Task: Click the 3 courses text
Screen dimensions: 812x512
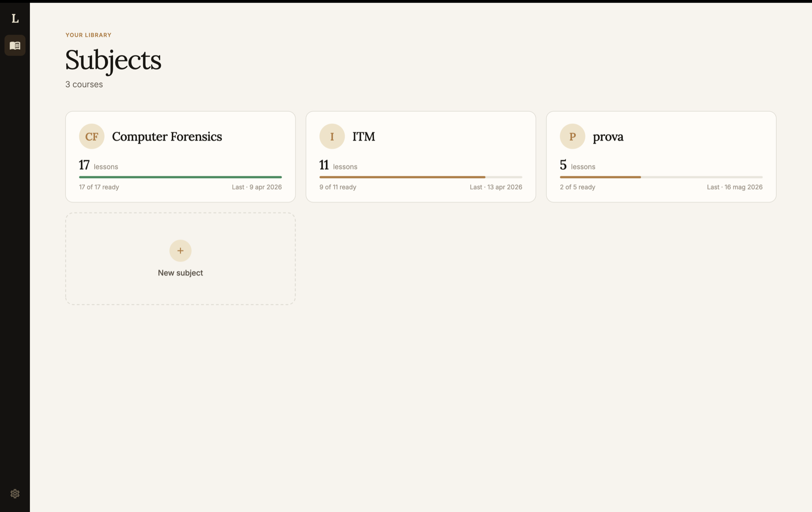Action: (84, 84)
